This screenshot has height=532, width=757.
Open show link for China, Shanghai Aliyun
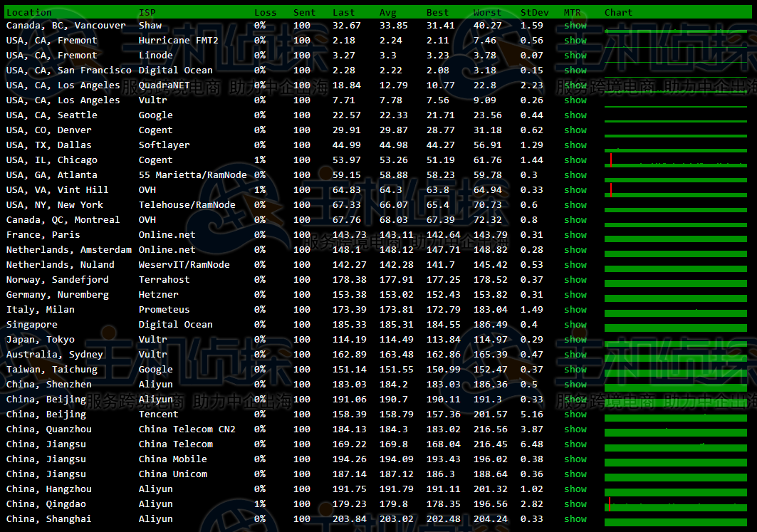575,519
